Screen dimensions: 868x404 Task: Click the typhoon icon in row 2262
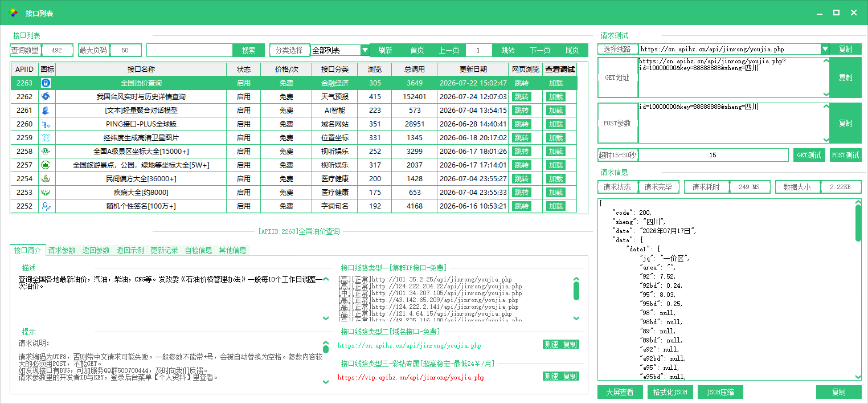(x=47, y=97)
